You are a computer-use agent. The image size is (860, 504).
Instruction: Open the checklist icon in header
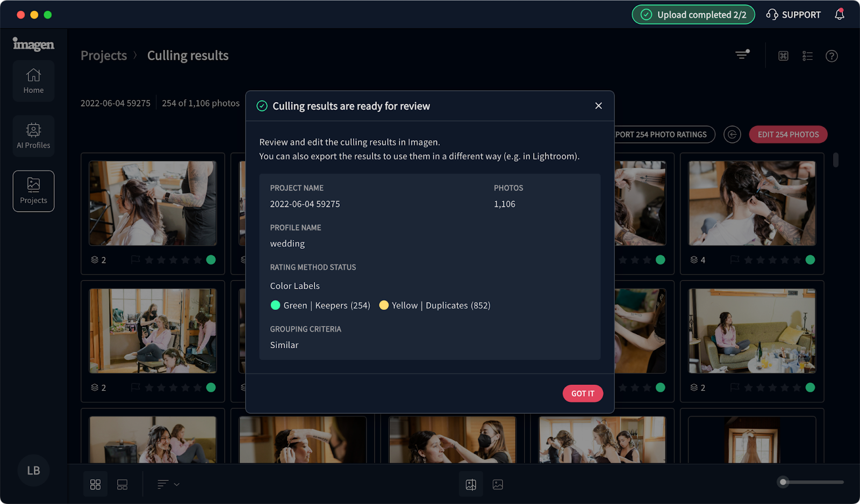[x=807, y=56]
